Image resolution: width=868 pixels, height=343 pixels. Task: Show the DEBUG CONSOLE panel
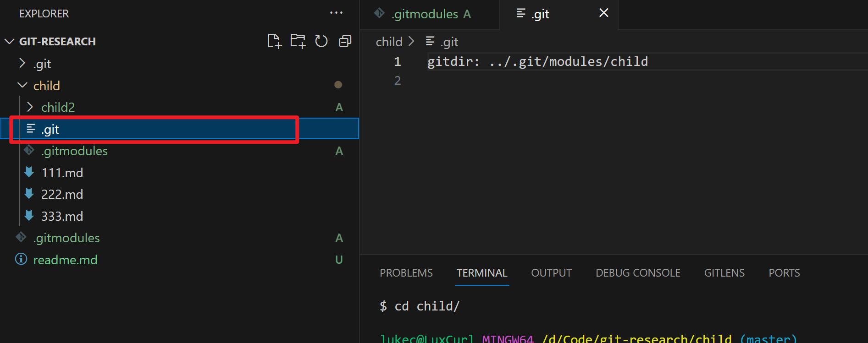point(638,273)
